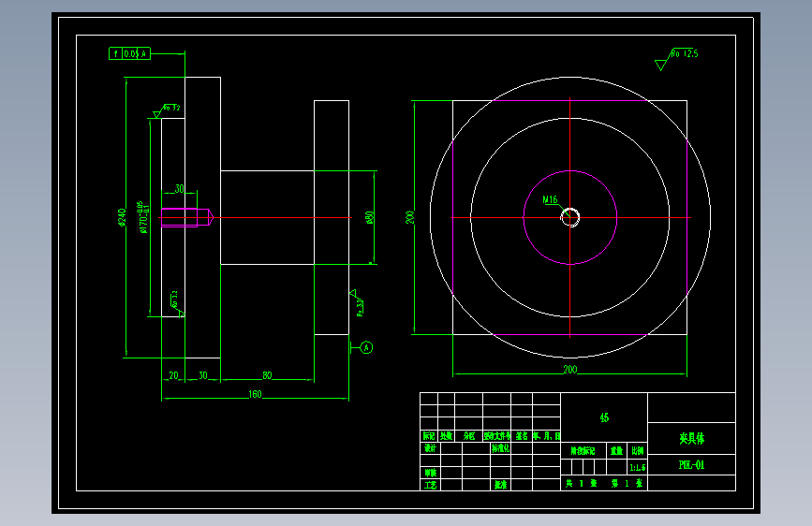Click the magenta threaded hole in side view
The width and height of the screenshot is (812, 526).
pyautogui.click(x=186, y=217)
